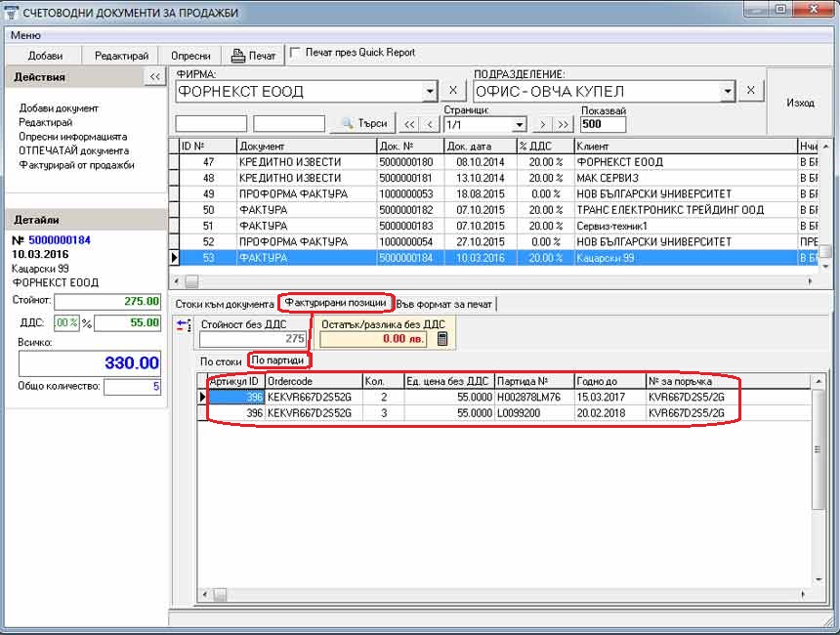Click the Партида № column header
Image resolution: width=840 pixels, height=635 pixels.
click(534, 382)
